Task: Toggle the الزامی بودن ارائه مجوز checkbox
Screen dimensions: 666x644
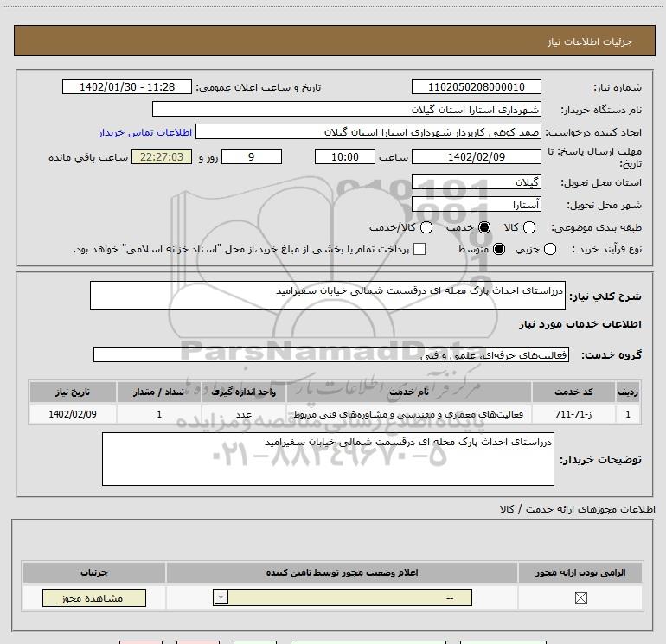Action: click(x=580, y=598)
